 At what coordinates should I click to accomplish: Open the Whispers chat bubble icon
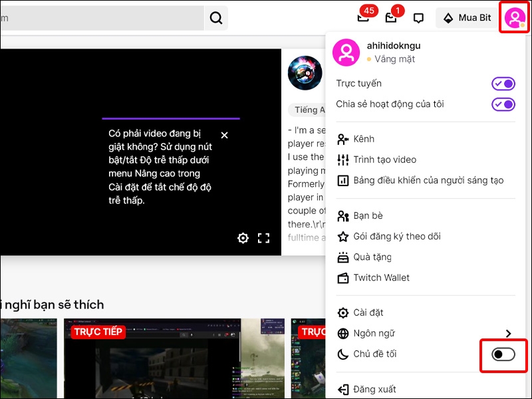click(x=418, y=18)
